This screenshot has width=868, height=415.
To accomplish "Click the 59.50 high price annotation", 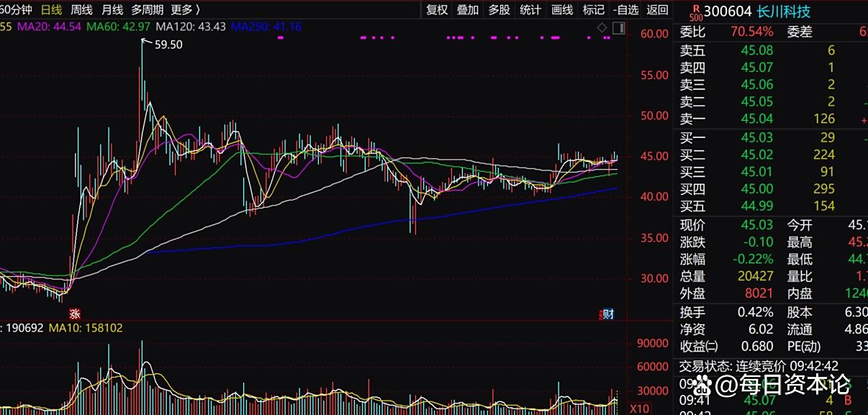I will click(x=168, y=45).
